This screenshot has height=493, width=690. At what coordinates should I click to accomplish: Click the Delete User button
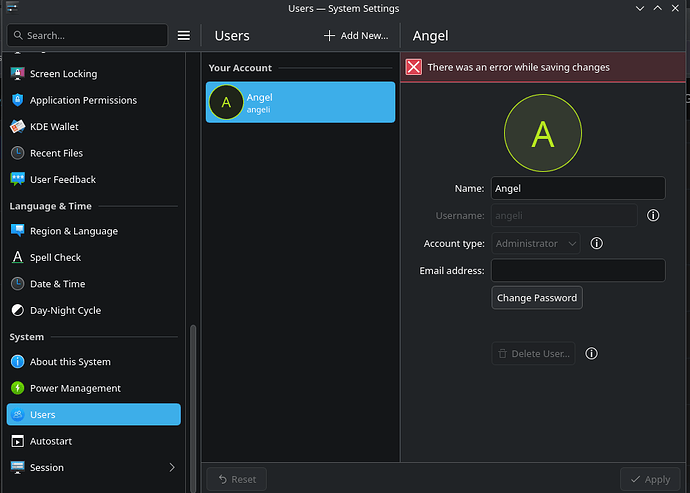click(x=533, y=353)
